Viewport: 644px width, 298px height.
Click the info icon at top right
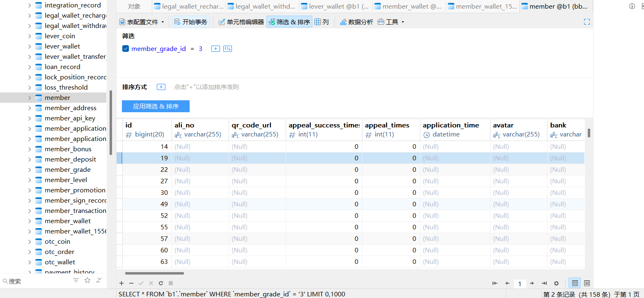[x=632, y=6]
